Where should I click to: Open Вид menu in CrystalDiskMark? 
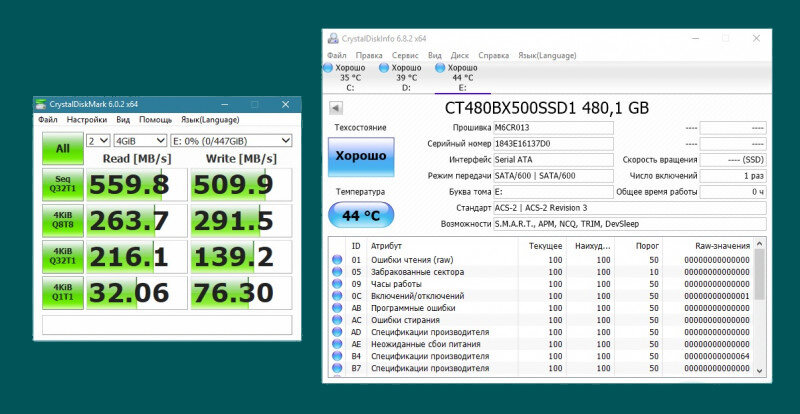click(123, 119)
